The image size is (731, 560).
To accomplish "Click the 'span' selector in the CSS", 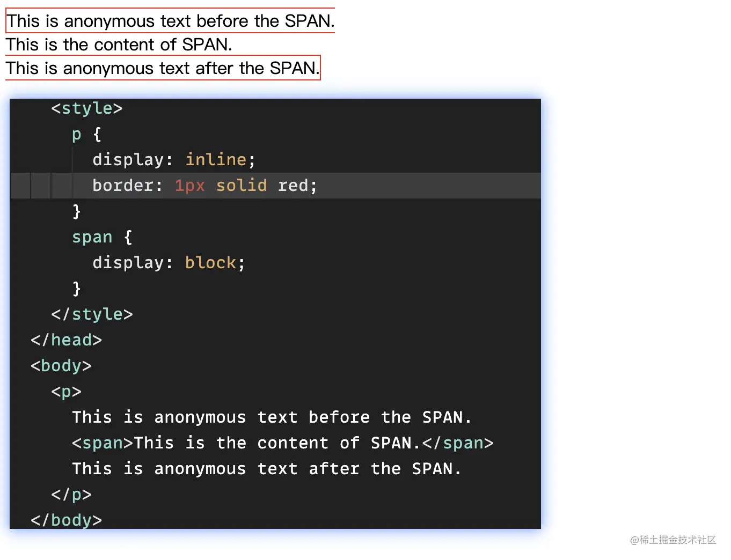I will point(92,237).
